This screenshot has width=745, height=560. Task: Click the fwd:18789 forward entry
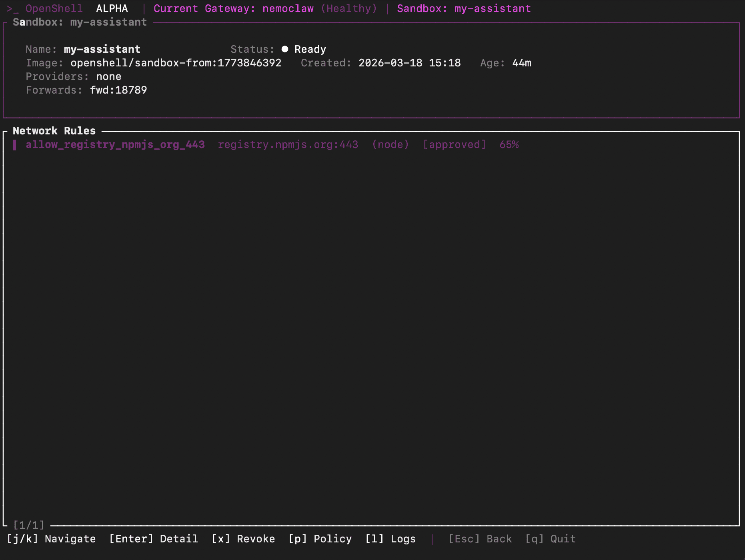click(119, 90)
